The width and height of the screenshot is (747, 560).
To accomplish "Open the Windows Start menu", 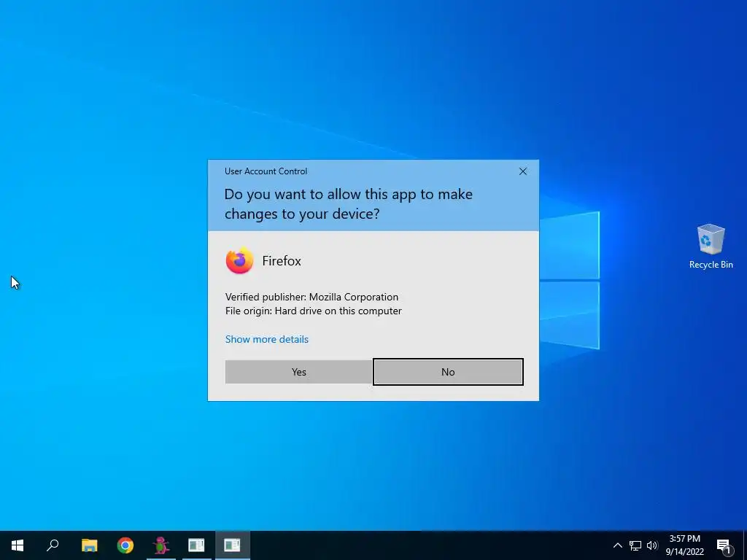I will [18, 545].
